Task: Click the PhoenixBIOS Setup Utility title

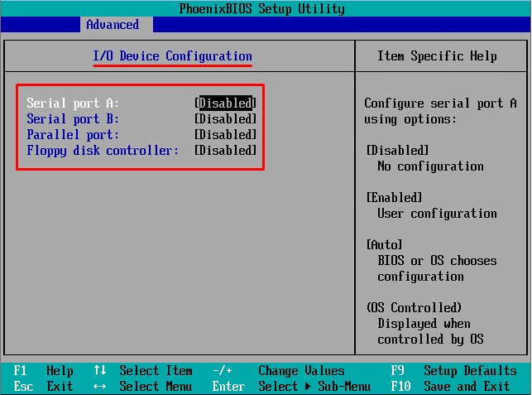Action: pos(262,8)
